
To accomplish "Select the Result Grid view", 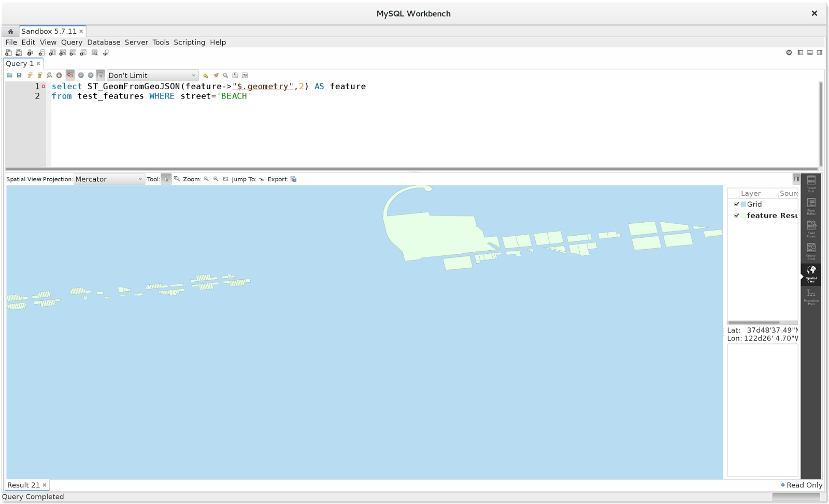I will click(811, 185).
